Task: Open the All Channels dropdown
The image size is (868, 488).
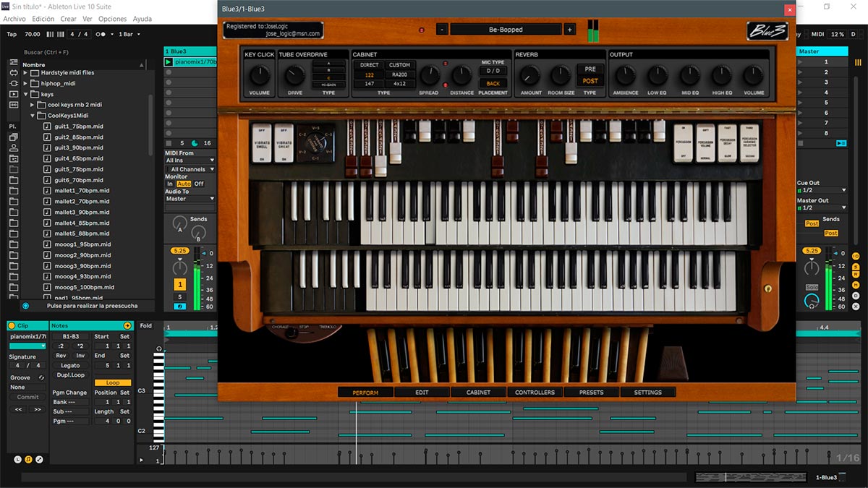Action: click(x=190, y=169)
